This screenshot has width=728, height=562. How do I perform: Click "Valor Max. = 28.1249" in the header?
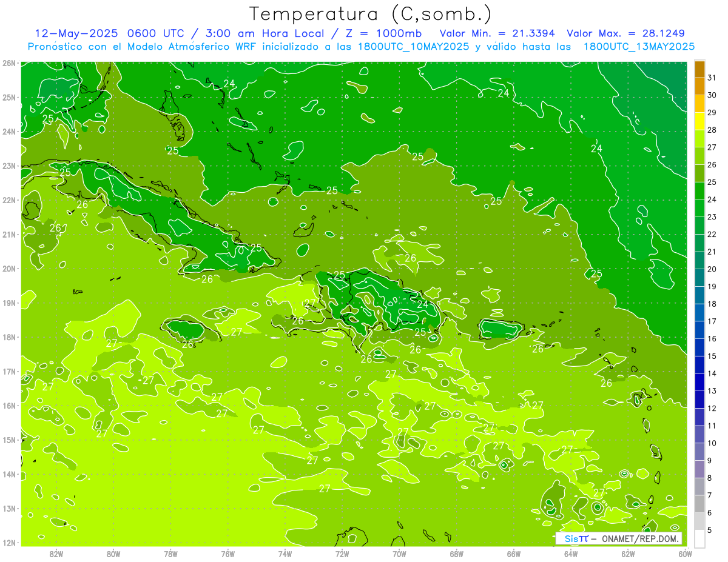point(625,33)
